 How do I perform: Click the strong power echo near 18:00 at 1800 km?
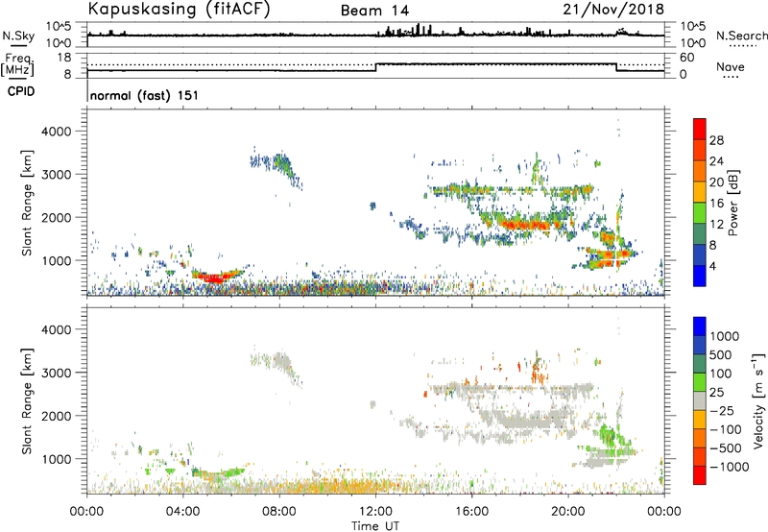(526, 226)
